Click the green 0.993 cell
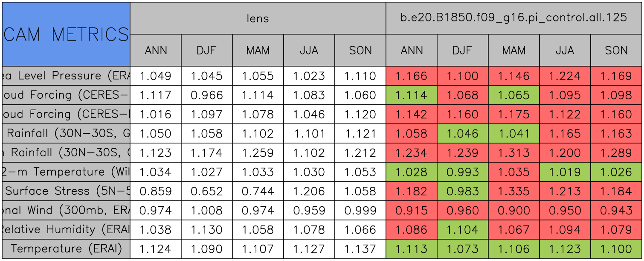The image size is (644, 261). pyautogui.click(x=463, y=172)
